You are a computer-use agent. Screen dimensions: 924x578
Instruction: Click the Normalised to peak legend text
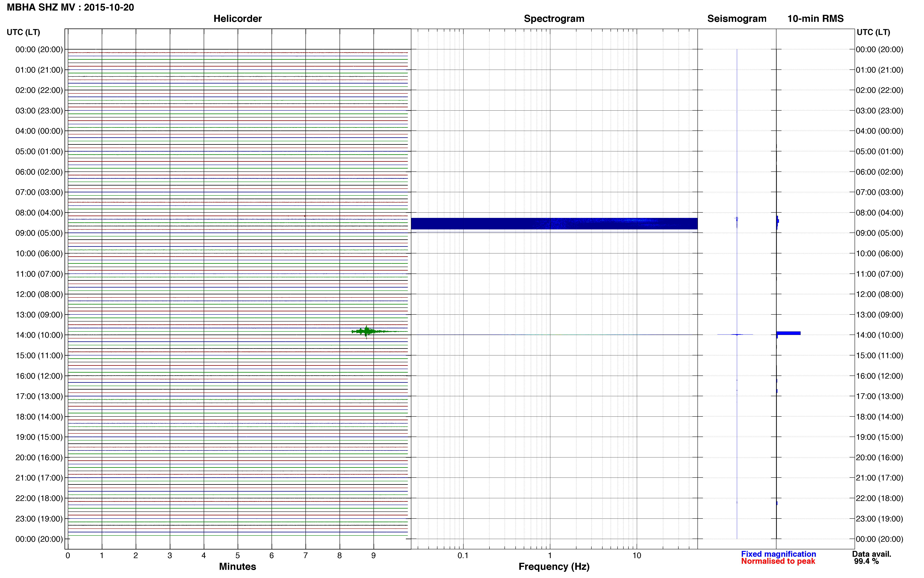(778, 561)
